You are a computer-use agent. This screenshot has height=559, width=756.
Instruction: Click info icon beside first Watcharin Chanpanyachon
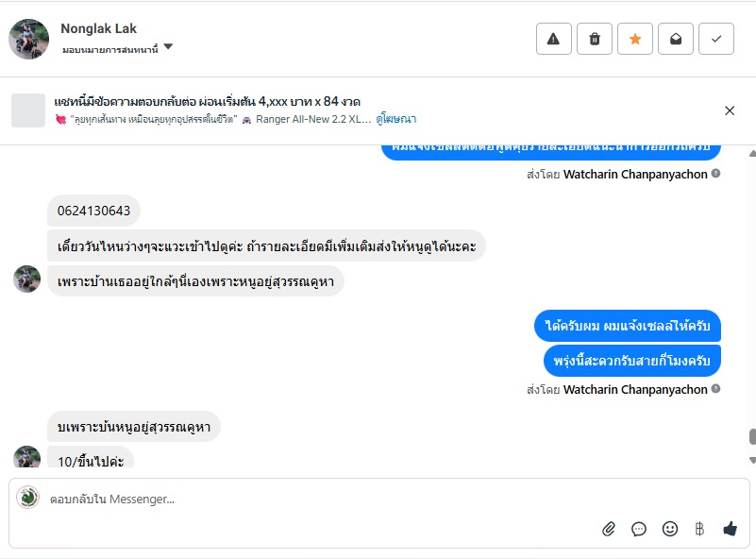coord(716,174)
